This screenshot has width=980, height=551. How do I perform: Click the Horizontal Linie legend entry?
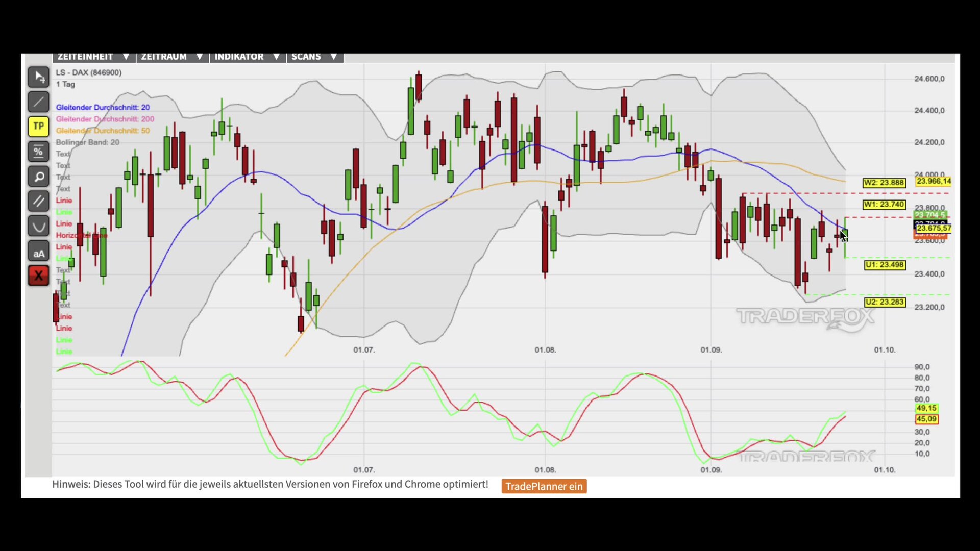[81, 235]
